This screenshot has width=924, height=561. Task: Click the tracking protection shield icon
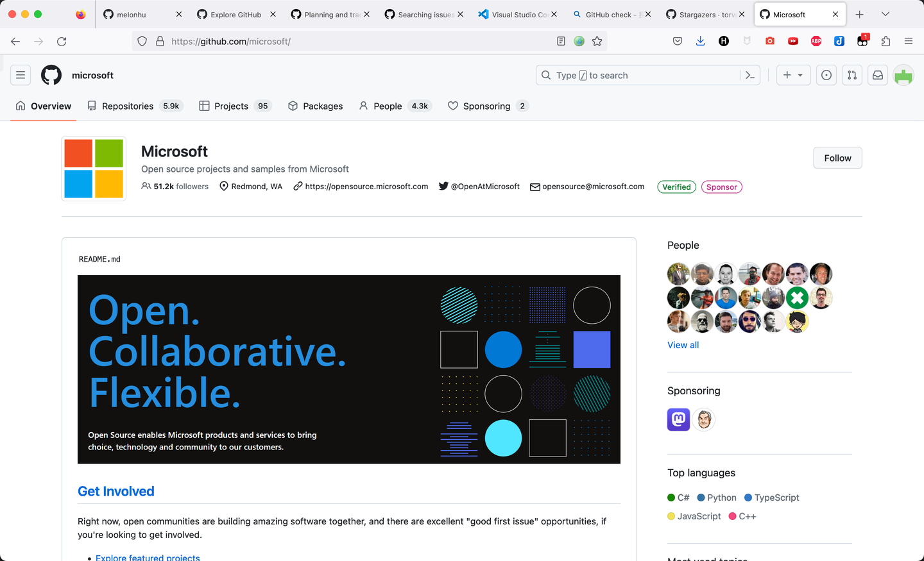(x=142, y=41)
